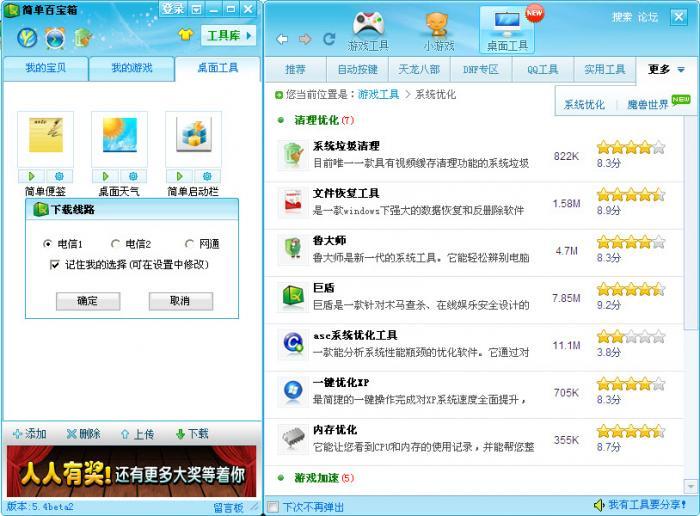Viewport: 700px width, 516px height.
Task: Open the 人人有奖 promotional banner
Action: point(131,471)
